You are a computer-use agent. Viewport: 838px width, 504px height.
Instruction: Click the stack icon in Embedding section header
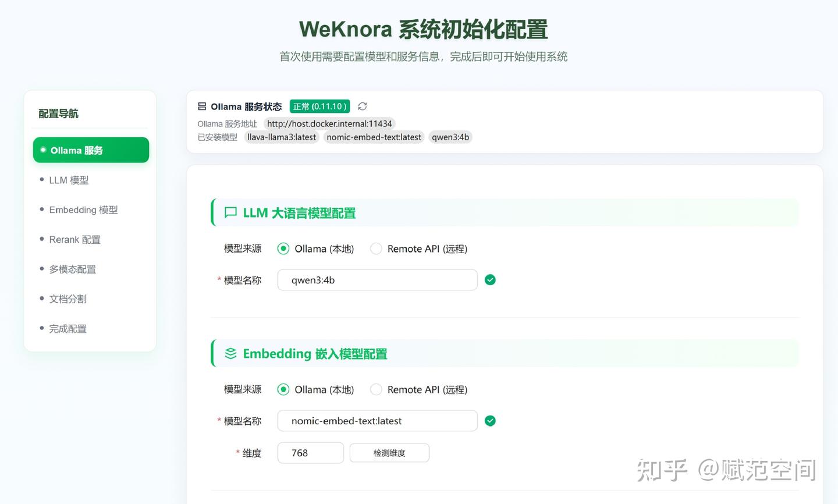tap(230, 353)
